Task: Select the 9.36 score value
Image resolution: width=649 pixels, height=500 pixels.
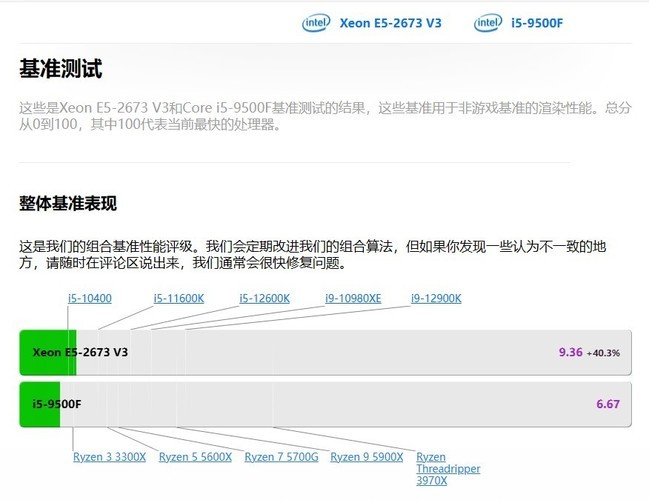Action: (570, 352)
